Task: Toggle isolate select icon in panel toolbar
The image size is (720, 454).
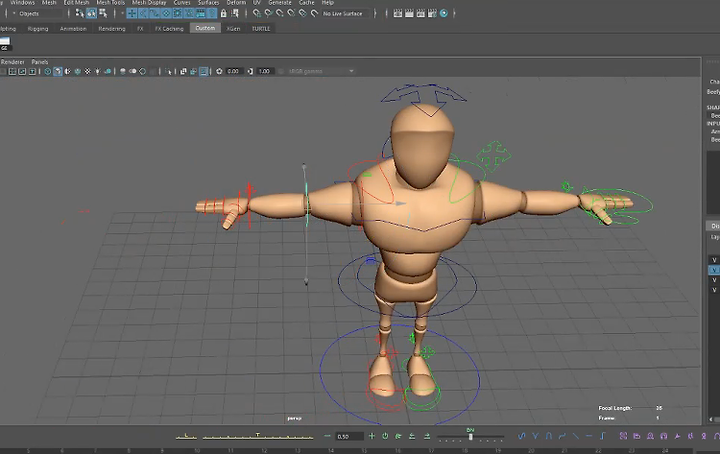Action: point(169,71)
